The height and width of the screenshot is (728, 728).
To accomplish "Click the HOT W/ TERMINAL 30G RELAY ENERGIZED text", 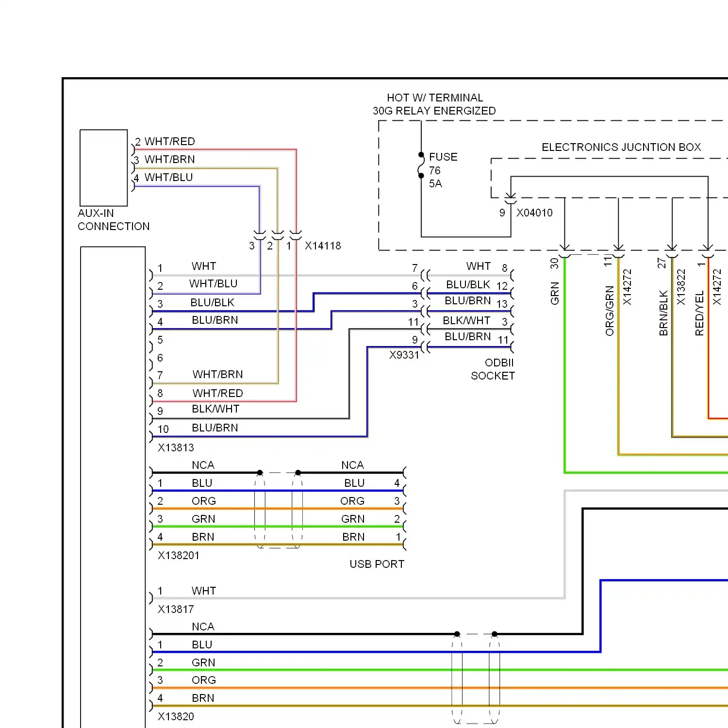I will (x=434, y=104).
